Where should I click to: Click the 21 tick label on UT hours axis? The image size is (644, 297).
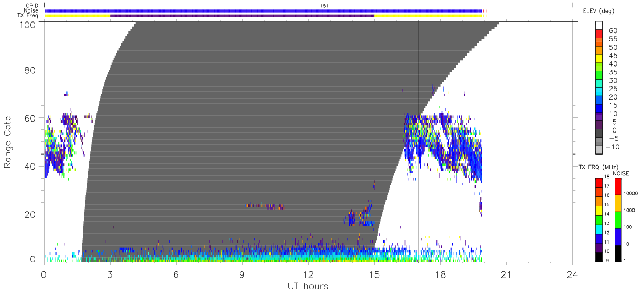click(x=507, y=274)
